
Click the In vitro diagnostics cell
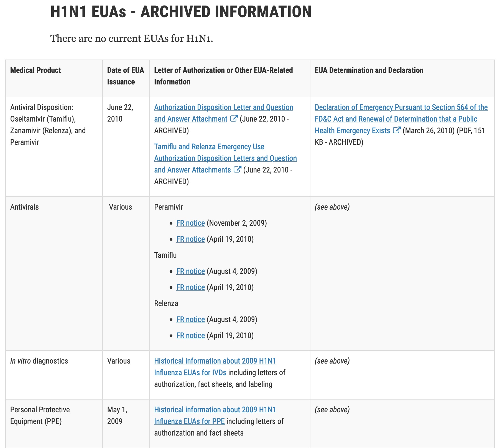click(39, 361)
